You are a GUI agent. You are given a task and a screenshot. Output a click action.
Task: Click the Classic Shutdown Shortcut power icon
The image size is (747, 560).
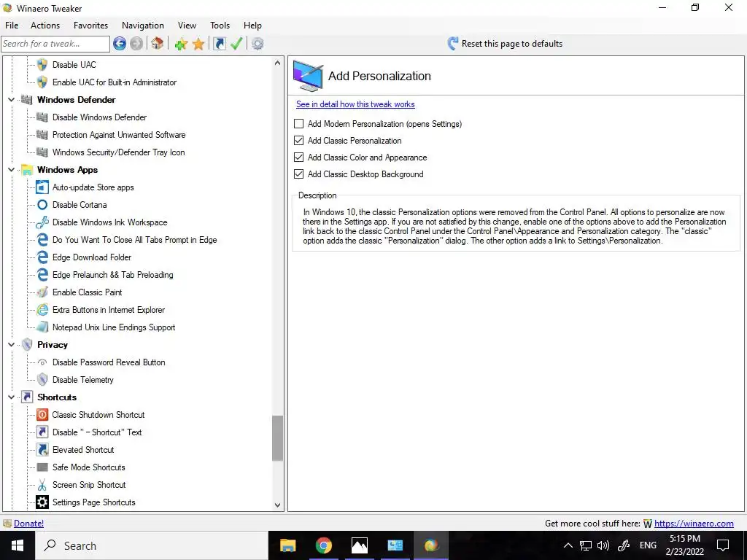tap(42, 415)
